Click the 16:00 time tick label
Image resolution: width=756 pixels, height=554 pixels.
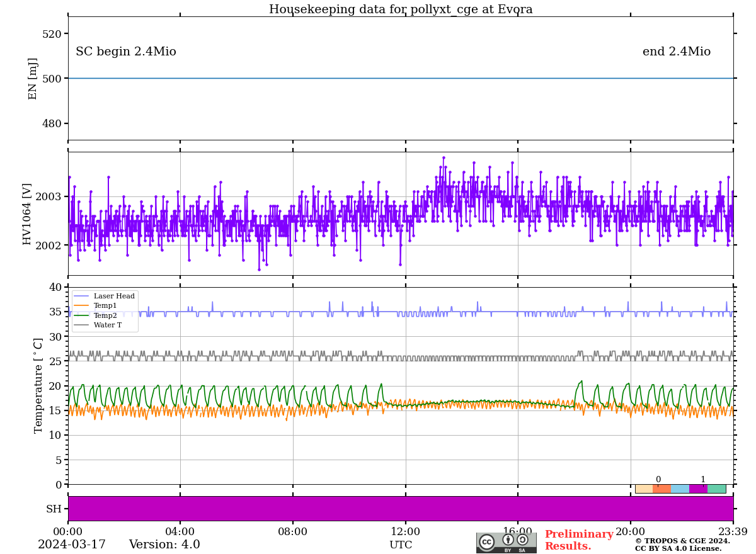click(518, 531)
